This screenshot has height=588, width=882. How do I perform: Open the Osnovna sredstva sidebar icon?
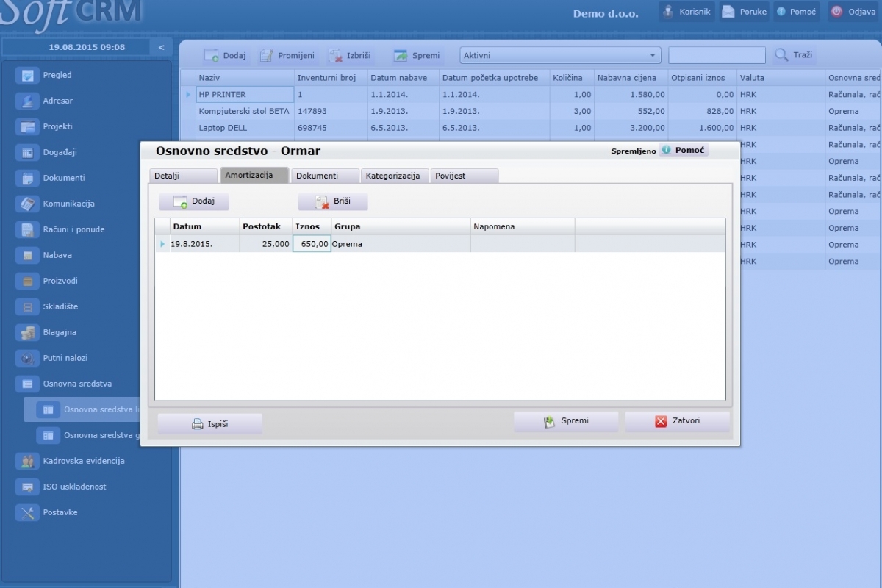(28, 384)
